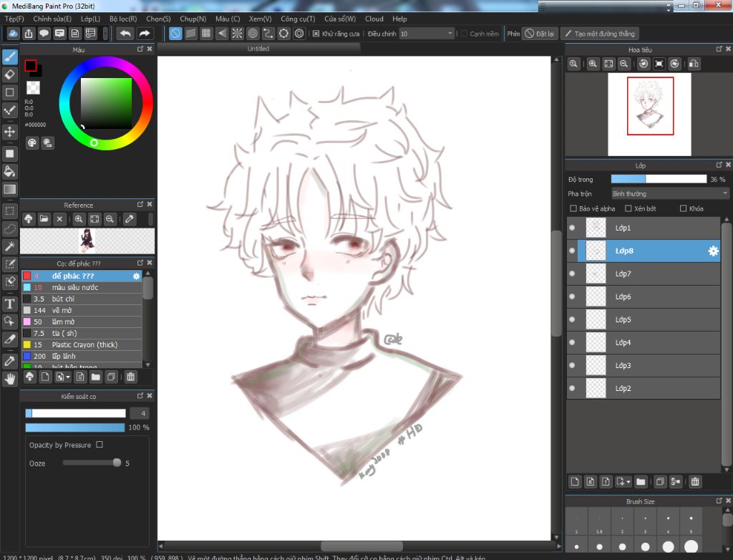The width and height of the screenshot is (733, 560).
Task: Select the Gradient tool
Action: tap(10, 190)
